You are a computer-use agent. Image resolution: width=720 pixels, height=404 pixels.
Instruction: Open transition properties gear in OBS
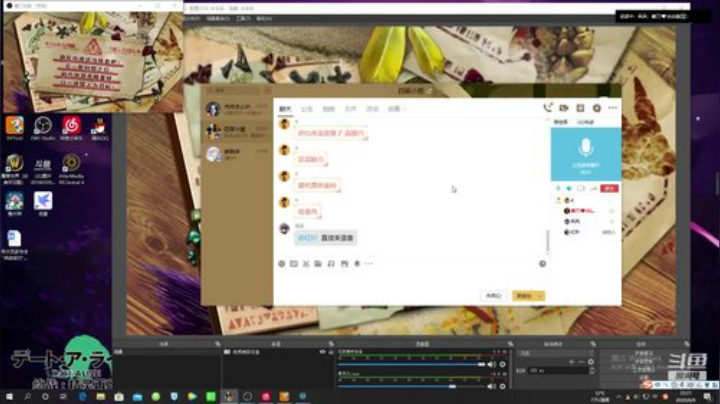(x=591, y=362)
